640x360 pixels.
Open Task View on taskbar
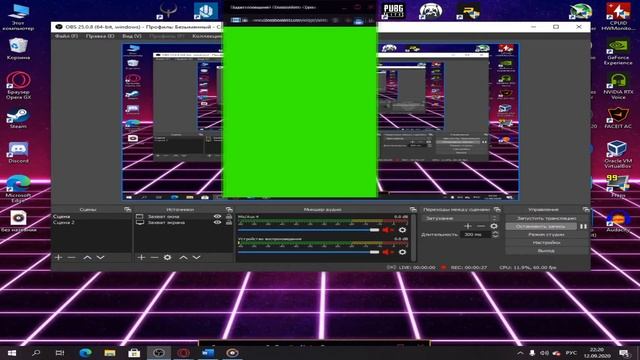pos(60,353)
